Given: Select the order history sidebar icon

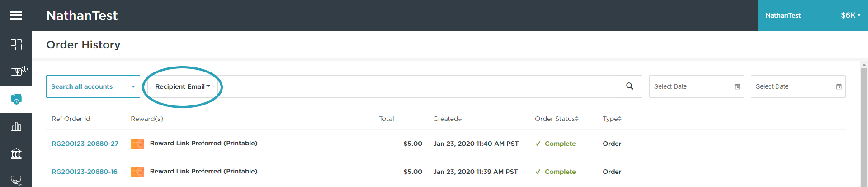Looking at the screenshot, I should point(16,99).
